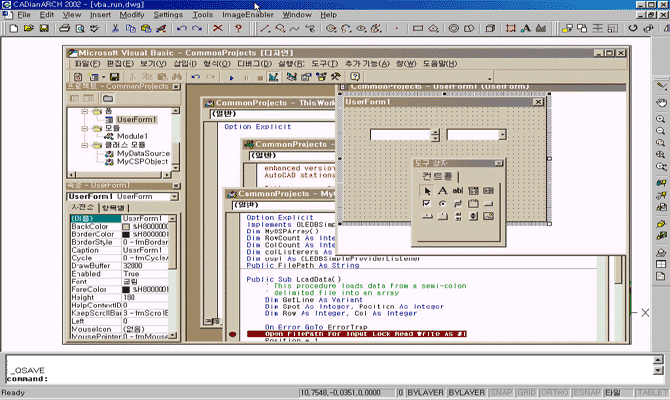Click the Paste icon in CADian toolbar
The width and height of the screenshot is (670, 400).
(x=146, y=29)
